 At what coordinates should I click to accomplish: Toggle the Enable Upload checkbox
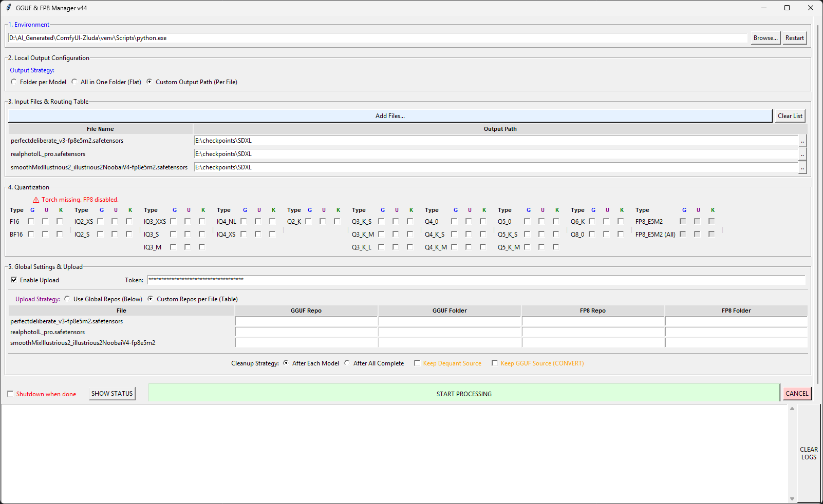pyautogui.click(x=14, y=280)
